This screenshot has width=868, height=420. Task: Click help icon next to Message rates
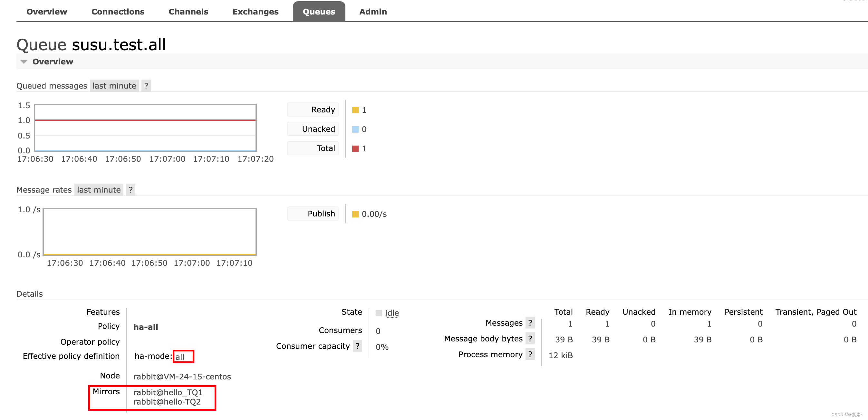130,190
